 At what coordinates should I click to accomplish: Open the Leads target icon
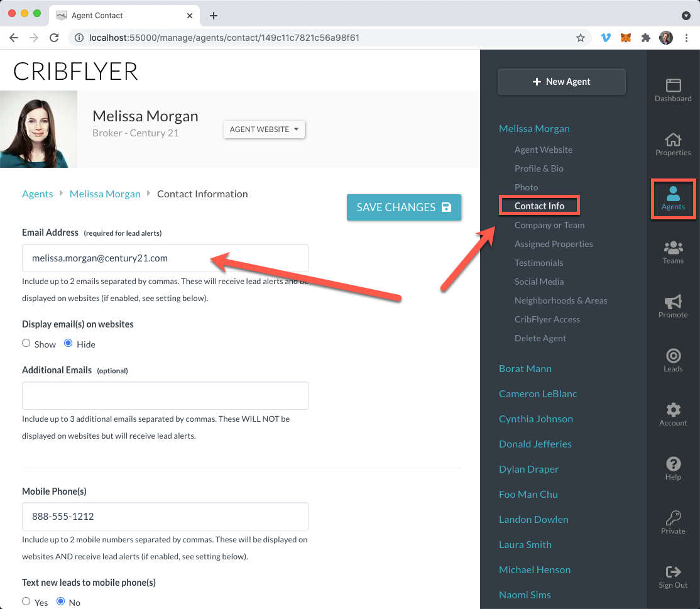(673, 360)
